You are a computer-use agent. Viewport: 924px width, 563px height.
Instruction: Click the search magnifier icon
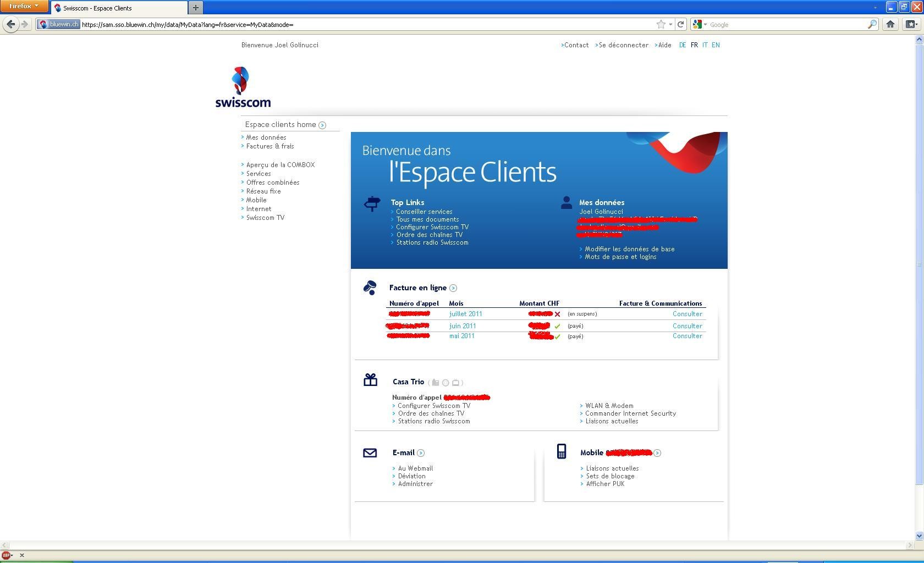point(872,24)
